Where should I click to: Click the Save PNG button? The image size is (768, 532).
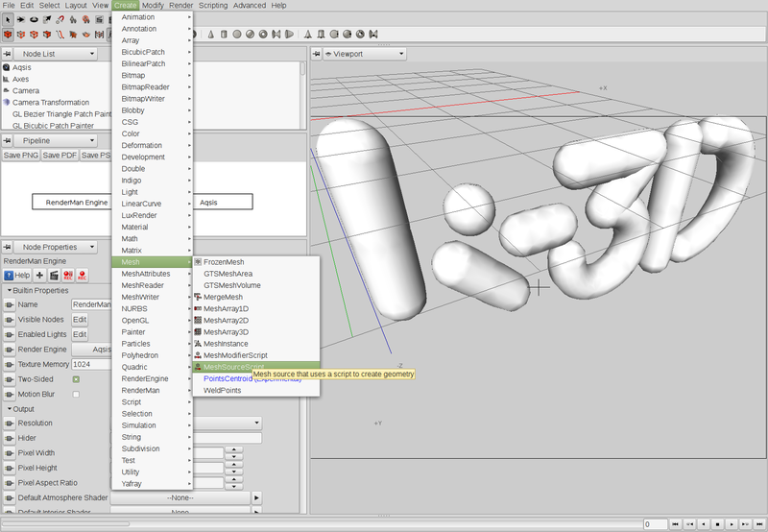[20, 155]
